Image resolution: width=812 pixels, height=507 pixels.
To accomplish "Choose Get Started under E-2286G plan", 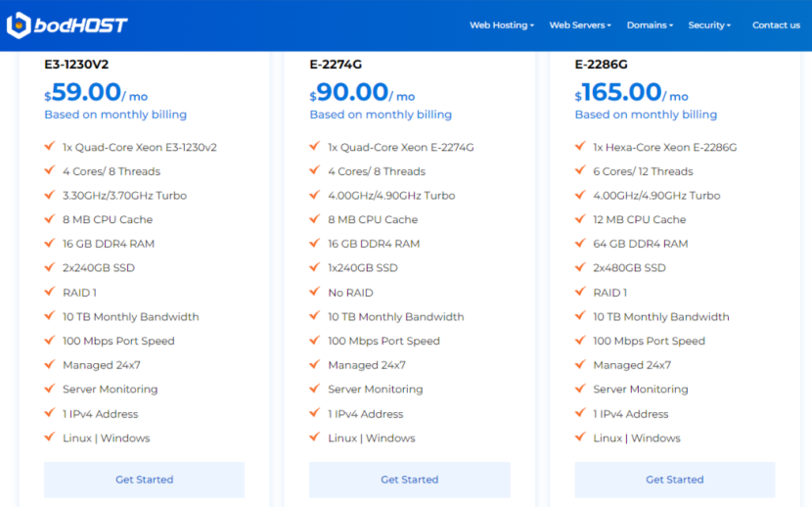I will 674,480.
